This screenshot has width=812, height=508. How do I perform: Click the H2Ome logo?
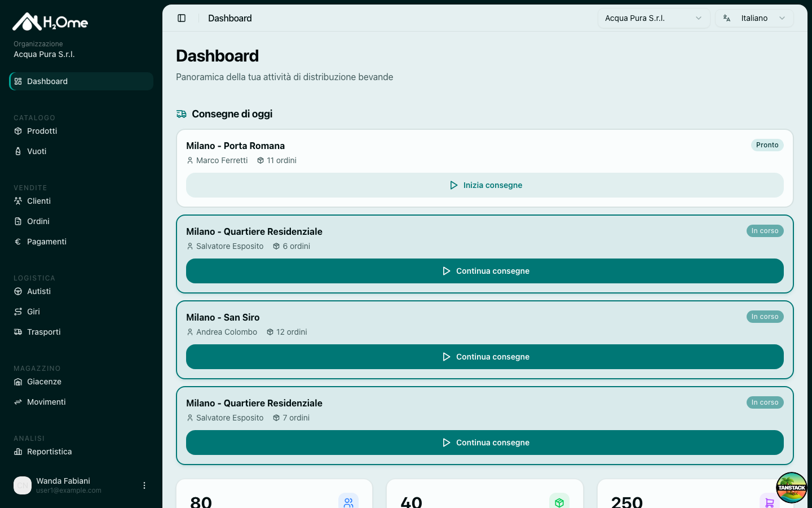(x=50, y=21)
